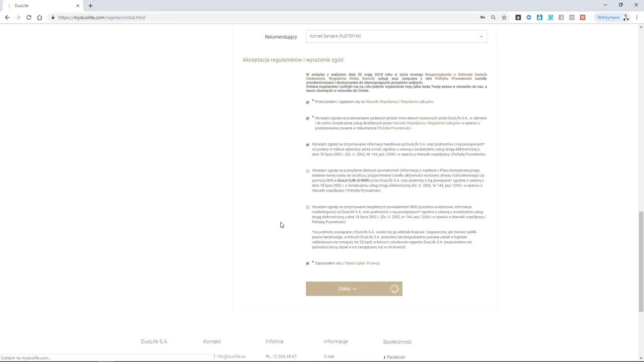Screen dimensions: 644x362
Task: Click the DuoLife S.A. footer heading
Action: (154, 341)
